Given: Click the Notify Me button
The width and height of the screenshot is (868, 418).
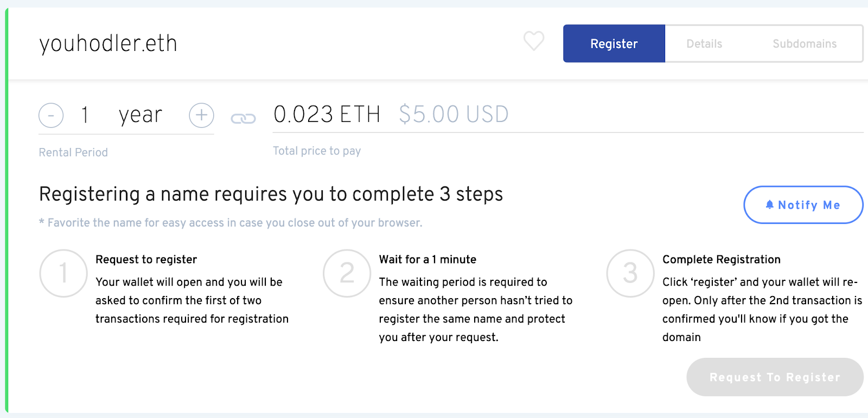Looking at the screenshot, I should 803,205.
